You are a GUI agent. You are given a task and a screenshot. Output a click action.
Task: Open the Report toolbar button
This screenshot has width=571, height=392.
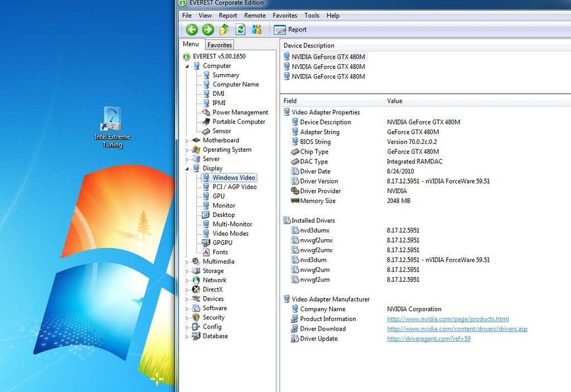click(x=290, y=30)
